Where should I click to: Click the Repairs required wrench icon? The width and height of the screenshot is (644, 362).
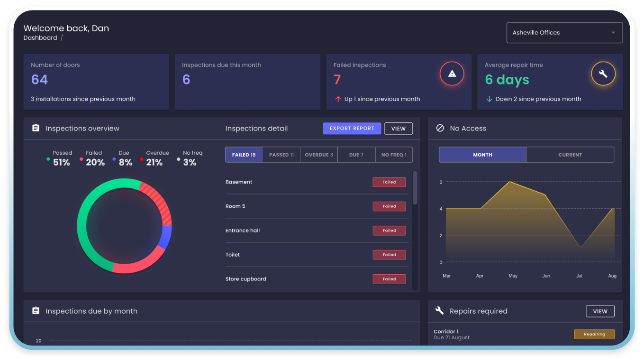tap(440, 311)
